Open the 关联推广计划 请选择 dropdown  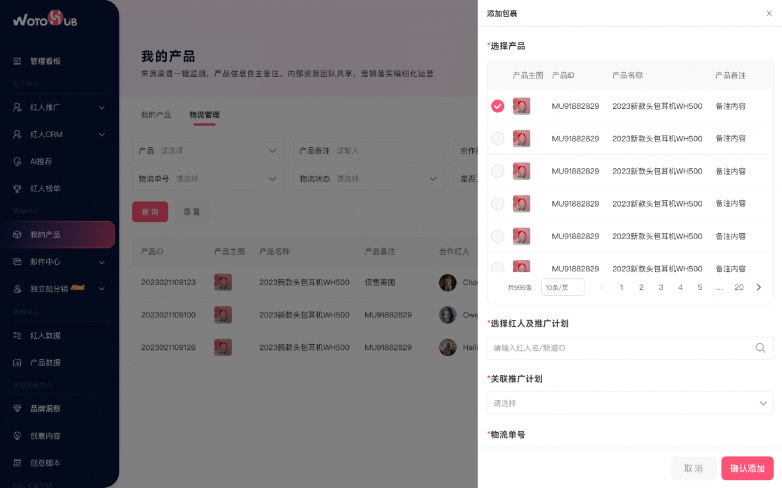(630, 403)
